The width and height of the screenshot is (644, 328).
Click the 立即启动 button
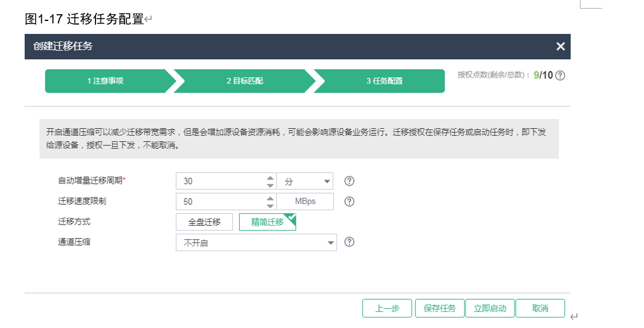point(490,308)
